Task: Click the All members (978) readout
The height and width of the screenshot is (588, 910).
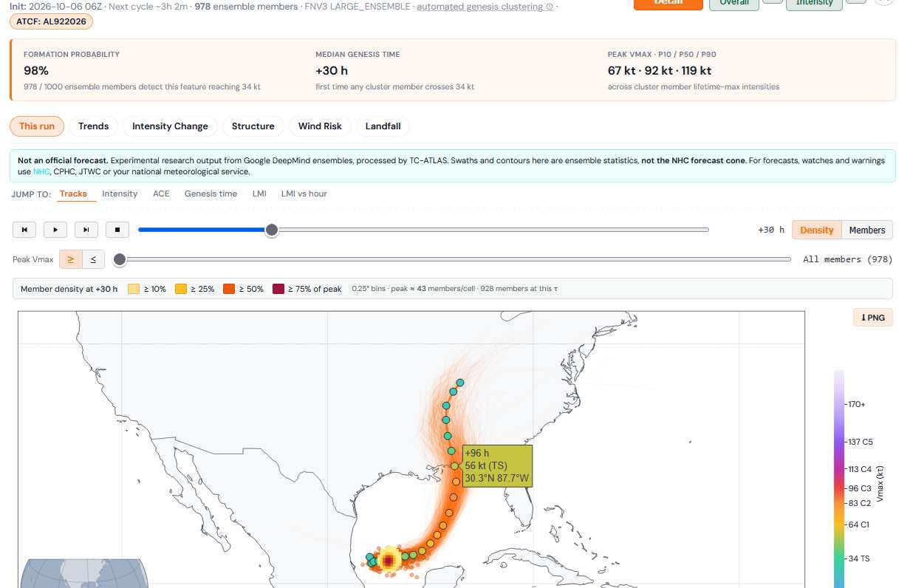Action: (x=848, y=259)
